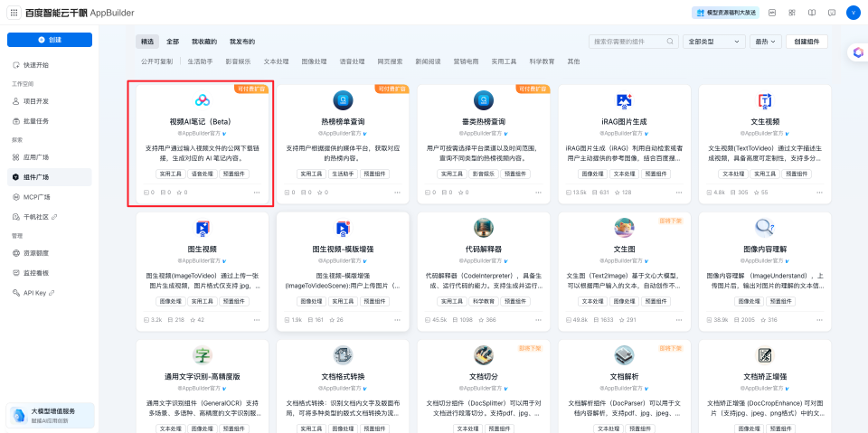Click the floating AI assistant icon

tap(857, 53)
